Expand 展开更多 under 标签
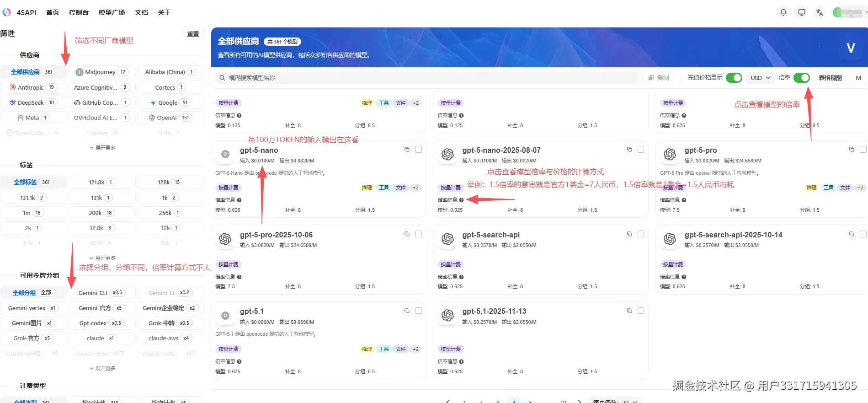Screen dimensions: 868x403 click(102, 258)
